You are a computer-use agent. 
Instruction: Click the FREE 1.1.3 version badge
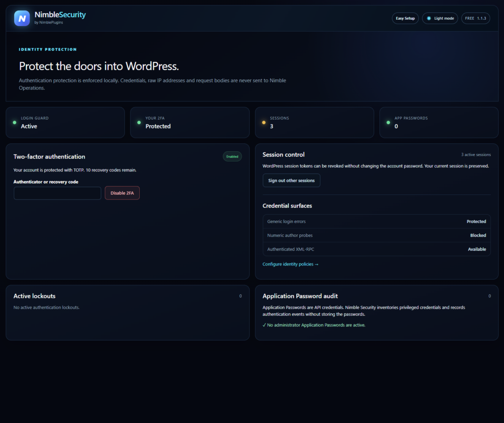pyautogui.click(x=475, y=18)
